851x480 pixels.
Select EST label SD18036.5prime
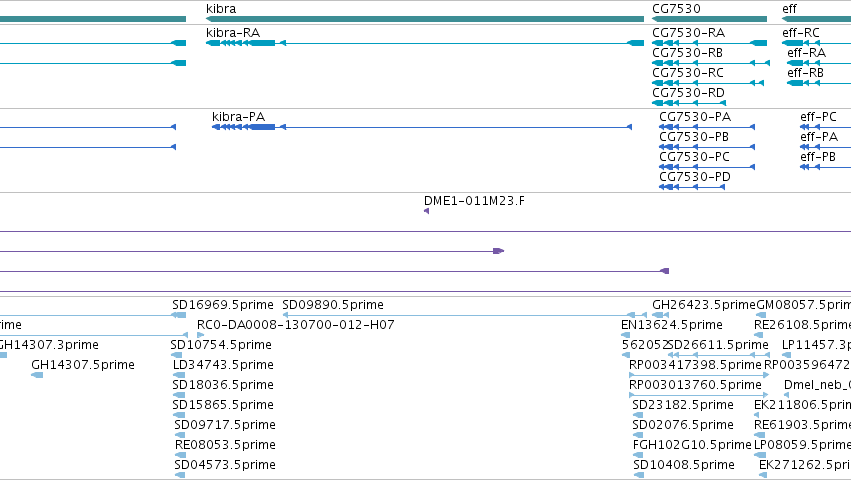pyautogui.click(x=223, y=385)
